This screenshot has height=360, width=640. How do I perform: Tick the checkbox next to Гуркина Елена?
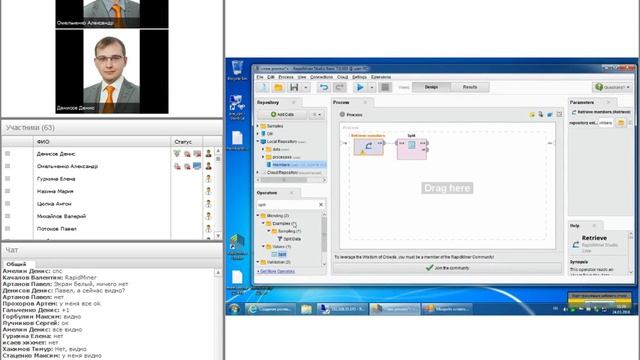click(7, 178)
